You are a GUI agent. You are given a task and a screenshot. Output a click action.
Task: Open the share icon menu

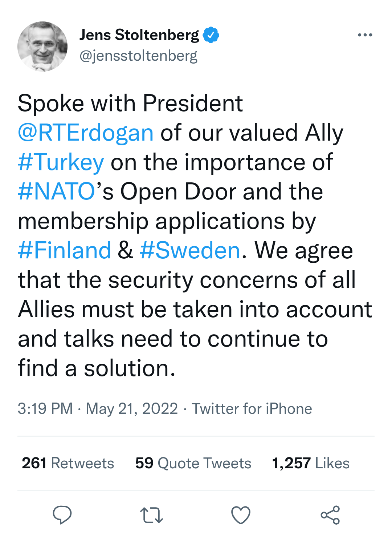pyautogui.click(x=330, y=515)
